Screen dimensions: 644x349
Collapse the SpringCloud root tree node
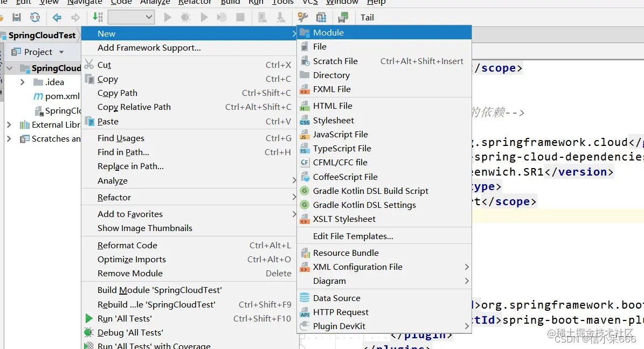[x=10, y=68]
